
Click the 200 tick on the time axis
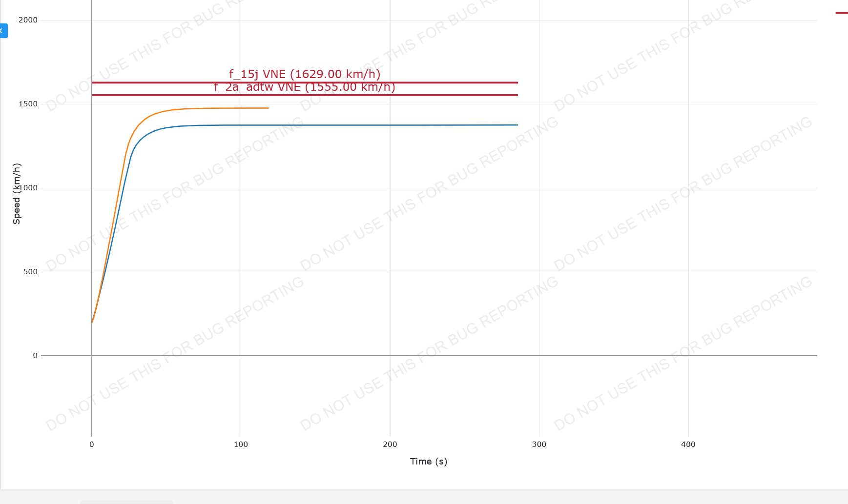pos(390,444)
